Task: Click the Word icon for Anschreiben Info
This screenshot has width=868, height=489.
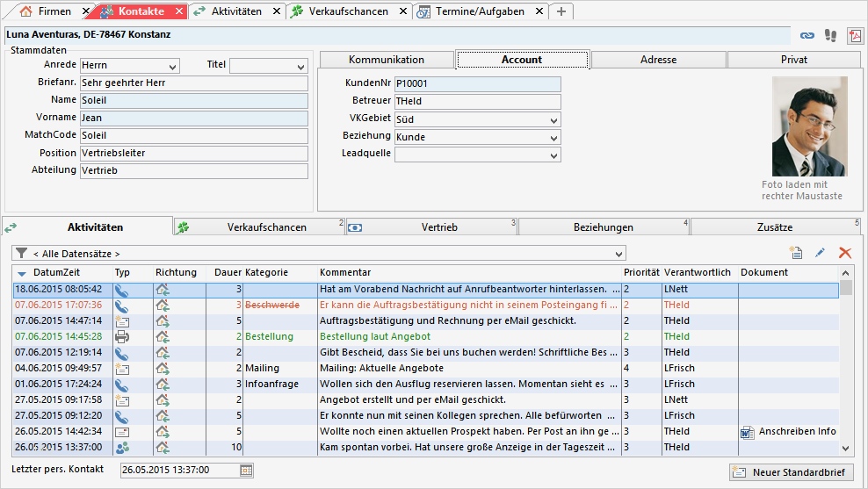Action: click(x=748, y=431)
